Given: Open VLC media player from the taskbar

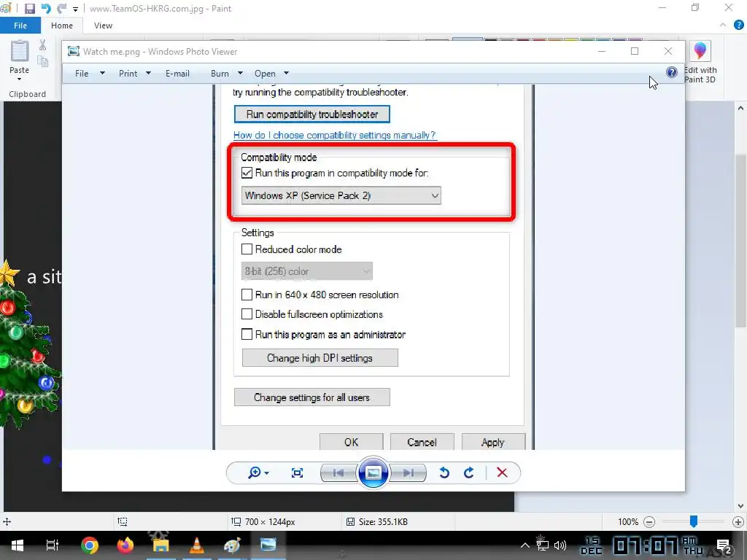Looking at the screenshot, I should [x=197, y=545].
